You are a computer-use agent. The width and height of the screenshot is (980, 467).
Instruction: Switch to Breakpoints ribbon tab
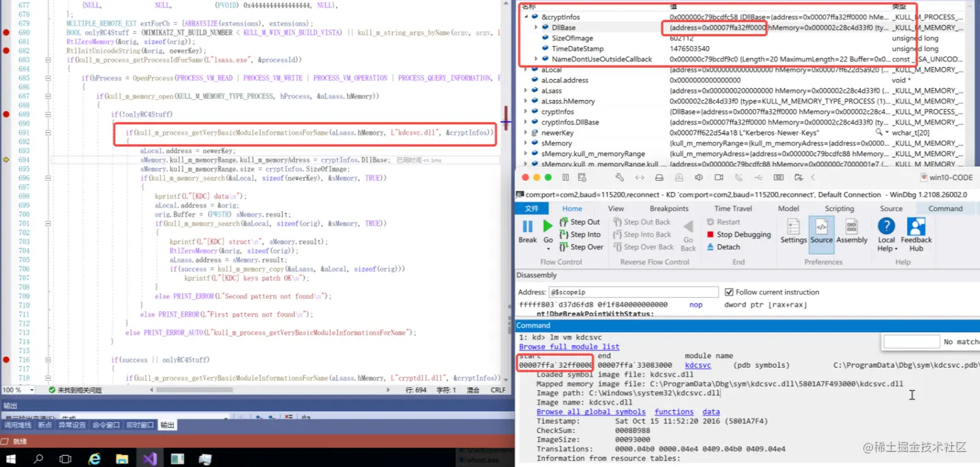[669, 209]
